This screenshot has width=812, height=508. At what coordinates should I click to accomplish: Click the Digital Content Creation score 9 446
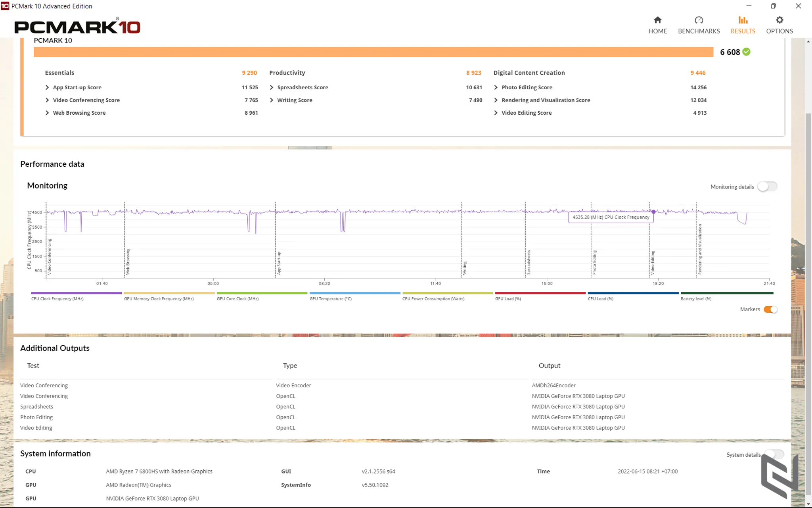pos(698,73)
